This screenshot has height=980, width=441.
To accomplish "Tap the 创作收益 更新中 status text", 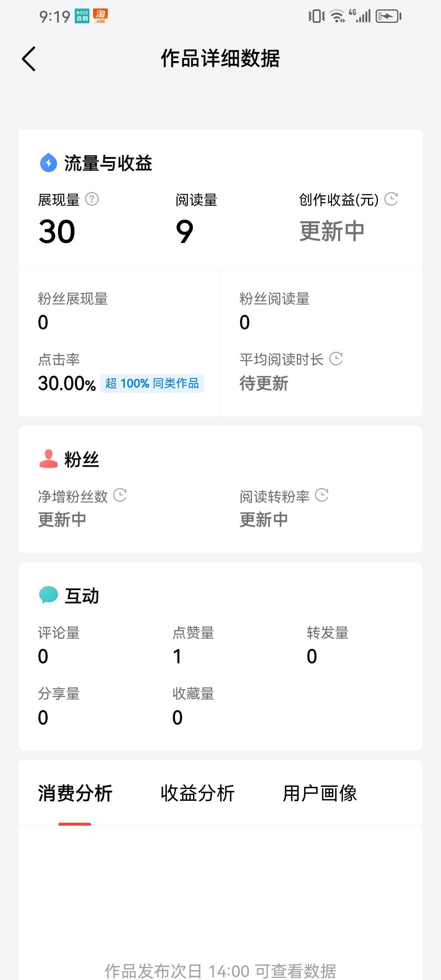I will [332, 231].
